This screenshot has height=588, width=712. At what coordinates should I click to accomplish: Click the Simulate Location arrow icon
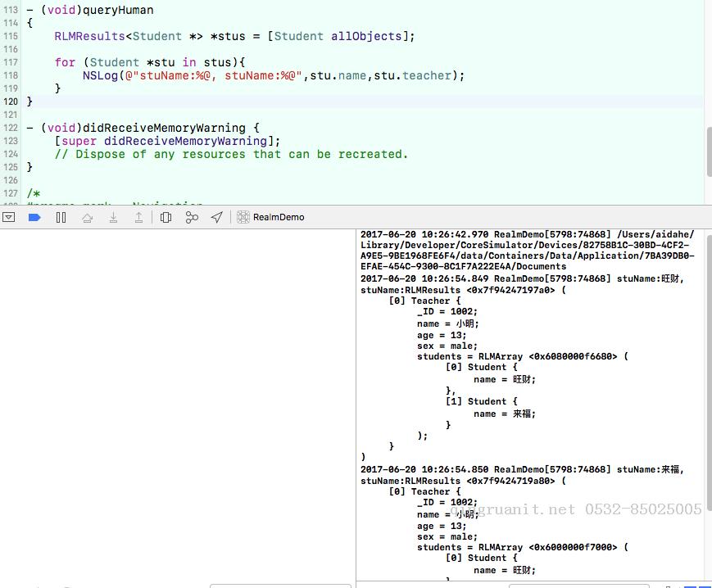click(x=216, y=217)
